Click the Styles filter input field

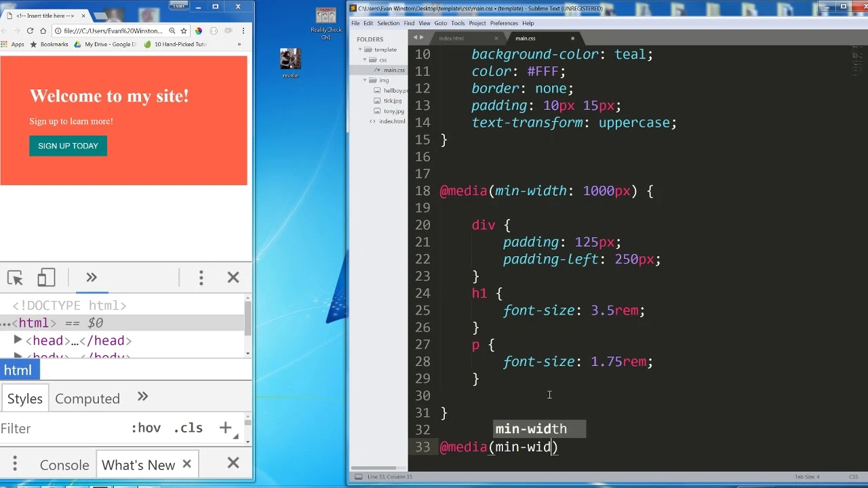tap(61, 428)
